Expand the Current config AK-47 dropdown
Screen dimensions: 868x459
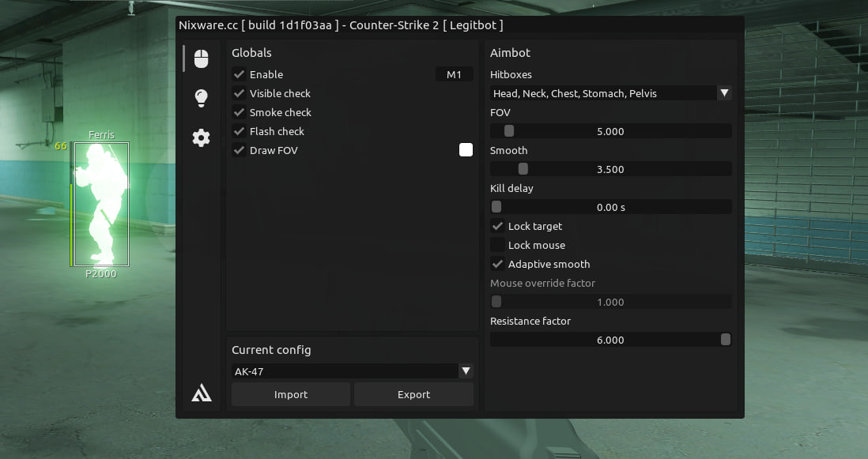[x=352, y=371]
